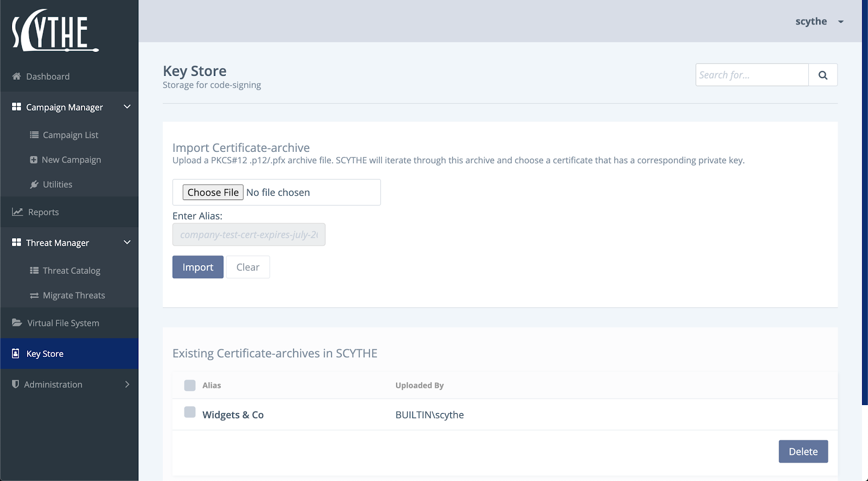The width and height of the screenshot is (868, 481).
Task: Click the Choose File button
Action: (213, 193)
